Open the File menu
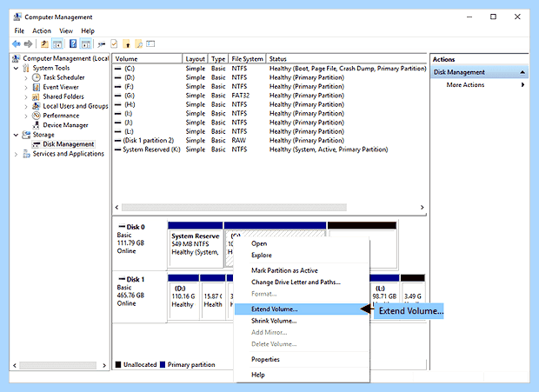This screenshot has height=392, width=539. pyautogui.click(x=19, y=31)
